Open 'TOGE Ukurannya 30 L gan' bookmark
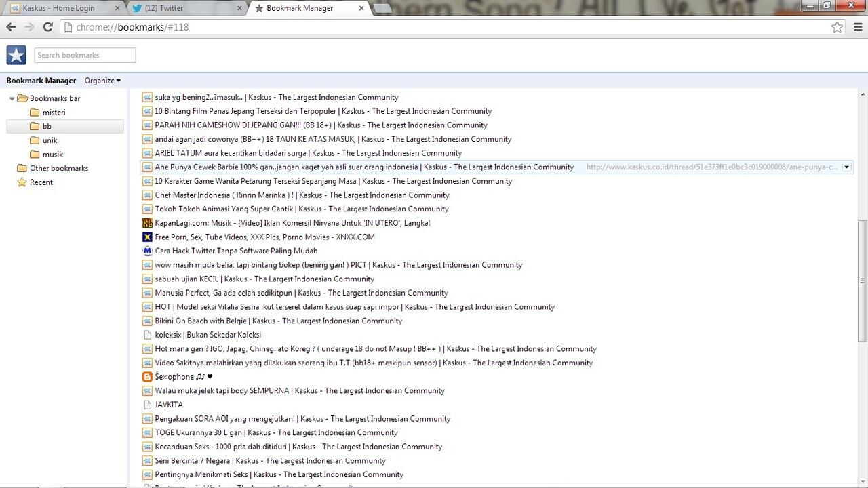 pos(277,432)
